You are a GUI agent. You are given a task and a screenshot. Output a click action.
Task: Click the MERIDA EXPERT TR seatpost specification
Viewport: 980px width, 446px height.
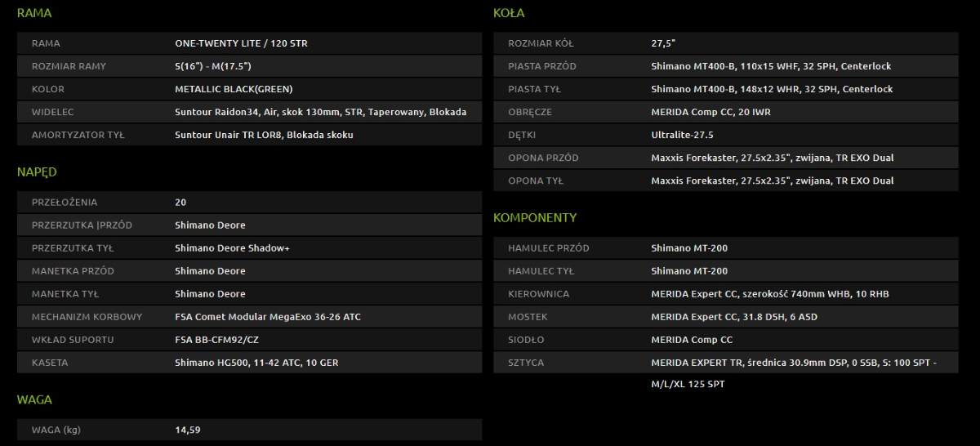(x=793, y=362)
